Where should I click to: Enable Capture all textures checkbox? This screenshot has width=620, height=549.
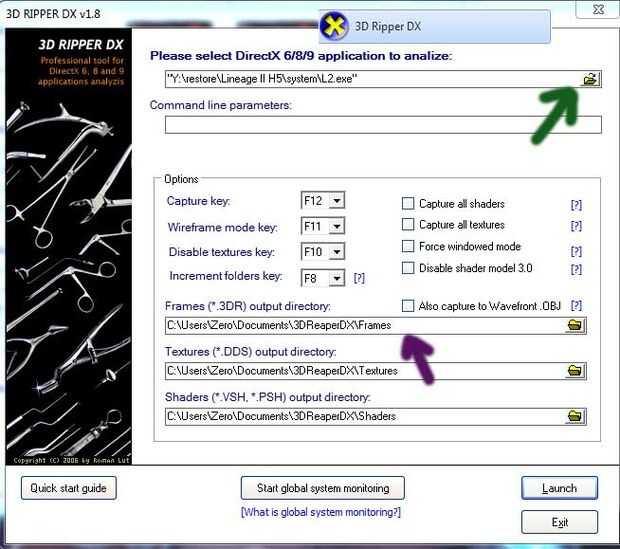pos(408,224)
